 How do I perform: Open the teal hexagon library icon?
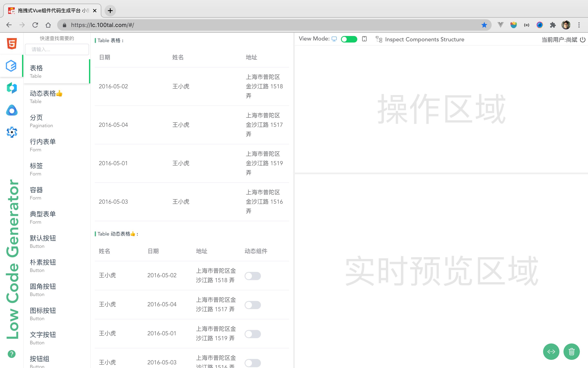point(12,88)
